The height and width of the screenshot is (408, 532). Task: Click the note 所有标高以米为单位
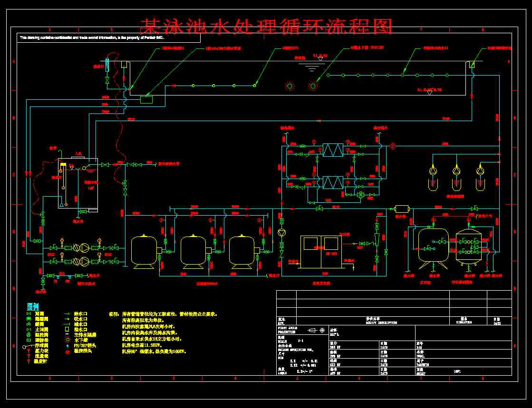tap(143, 320)
